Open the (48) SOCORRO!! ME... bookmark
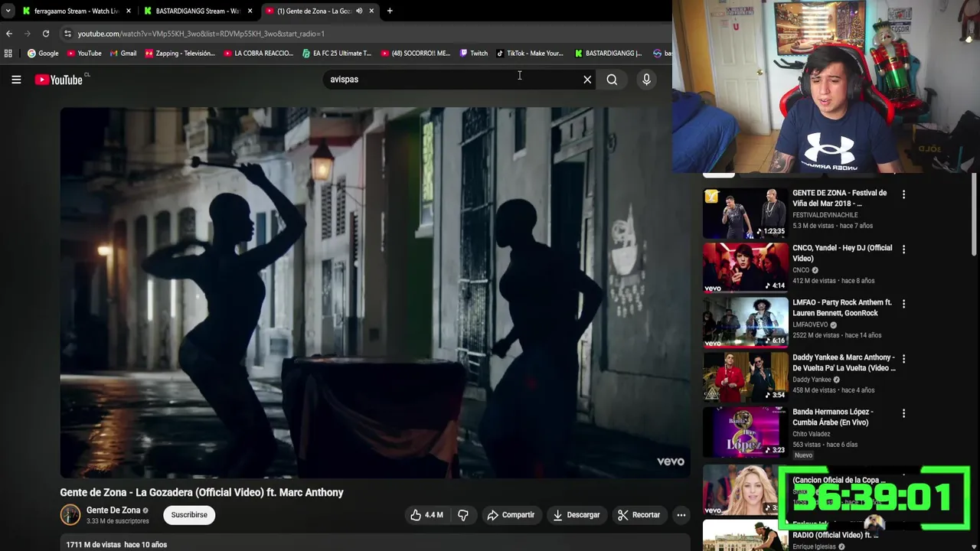 coord(416,54)
